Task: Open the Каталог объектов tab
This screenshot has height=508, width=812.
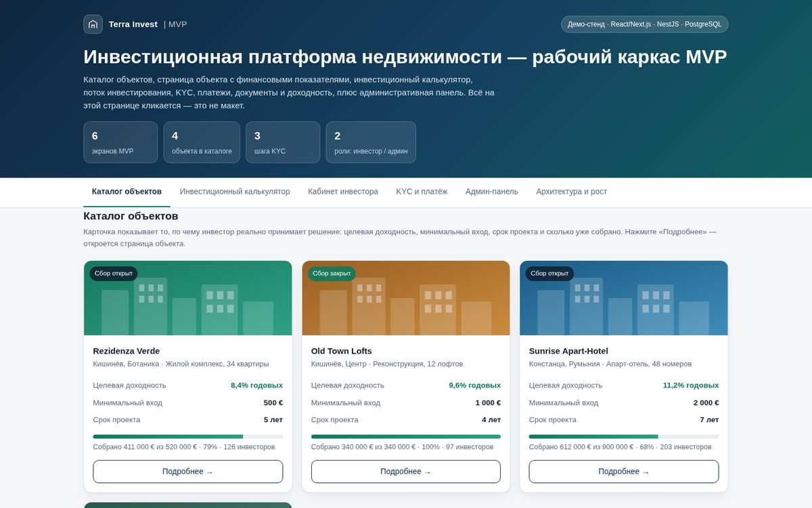Action: [x=127, y=192]
